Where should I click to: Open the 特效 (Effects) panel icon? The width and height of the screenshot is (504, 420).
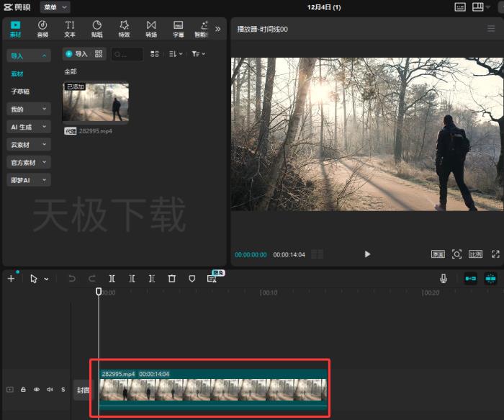tap(124, 29)
